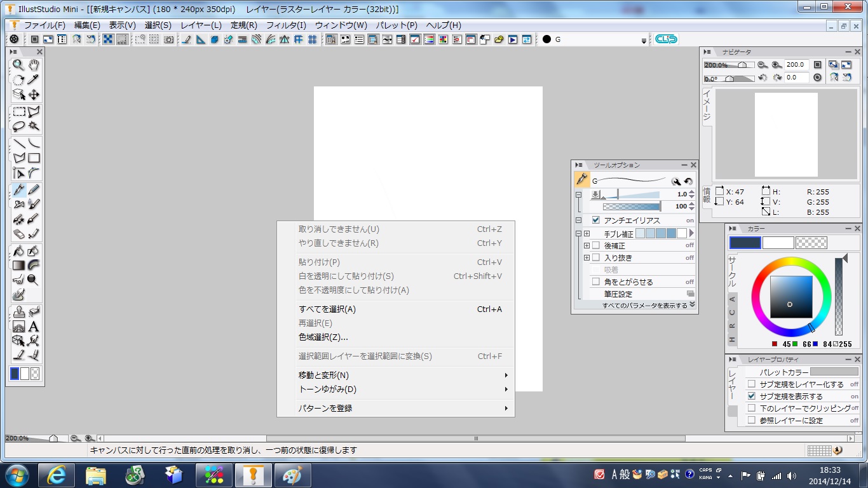
Task: Select the eyedropper tool
Action: pos(34,79)
